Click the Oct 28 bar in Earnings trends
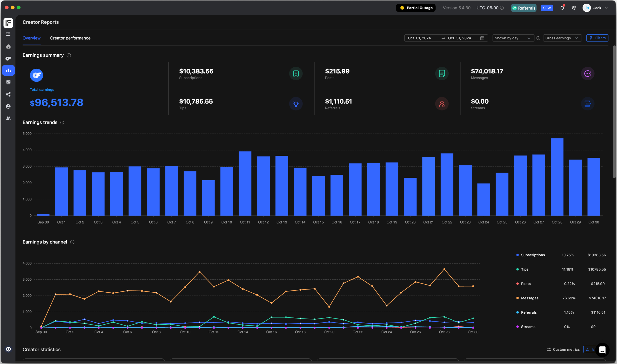Image resolution: width=617 pixels, height=364 pixels. tap(557, 177)
